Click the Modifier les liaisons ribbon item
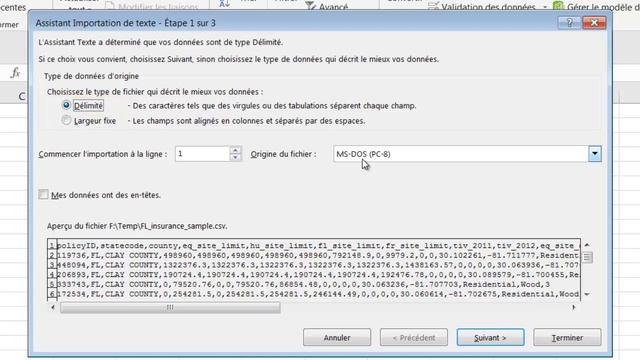Screen dimensions: 640x360 point(151,6)
